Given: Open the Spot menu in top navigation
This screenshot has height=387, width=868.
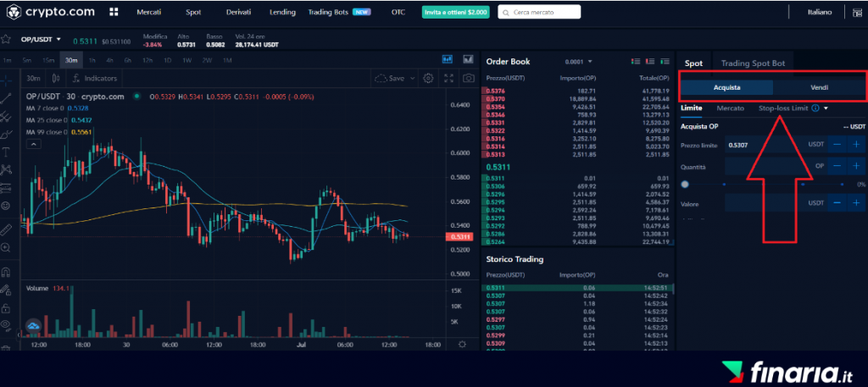Looking at the screenshot, I should click(193, 12).
